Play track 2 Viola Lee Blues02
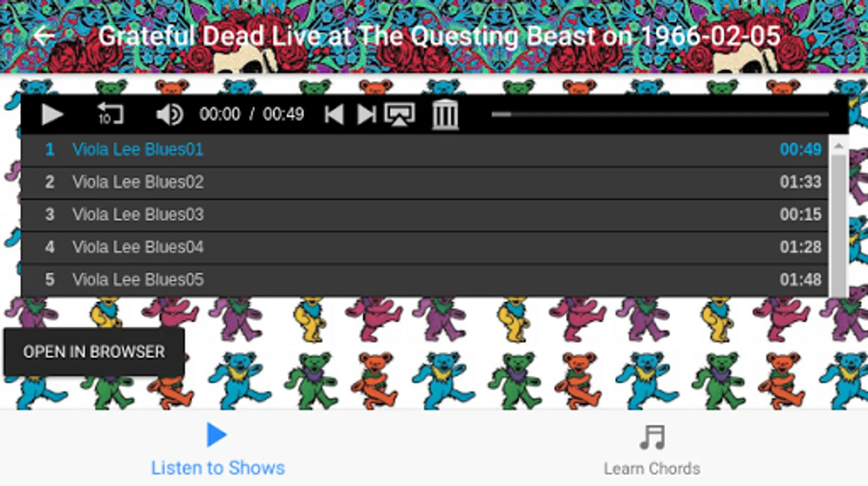 click(x=424, y=183)
